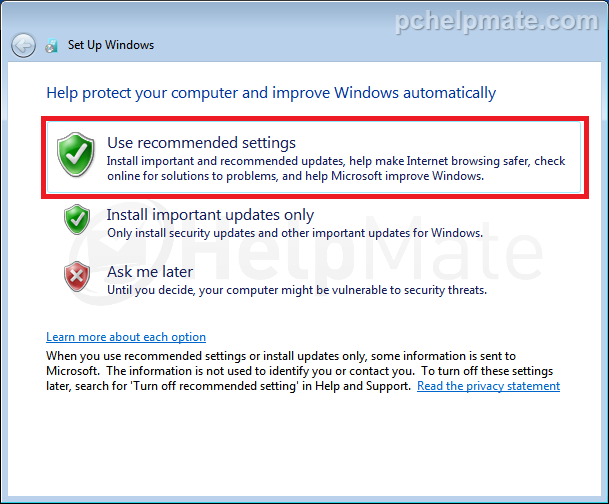This screenshot has height=504, width=609.
Task: Click the Set Up Windows title text
Action: (111, 45)
